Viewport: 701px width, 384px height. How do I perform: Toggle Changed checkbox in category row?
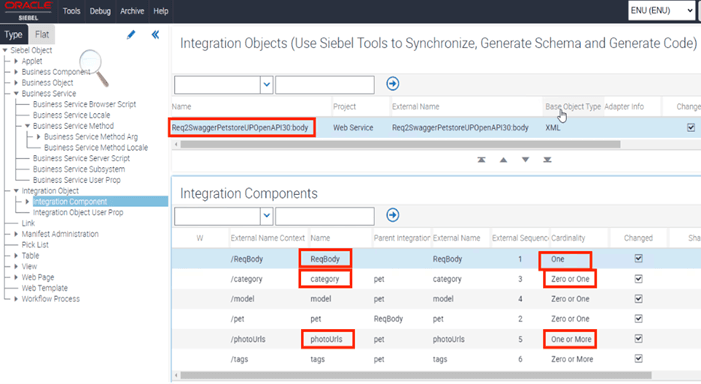point(638,279)
